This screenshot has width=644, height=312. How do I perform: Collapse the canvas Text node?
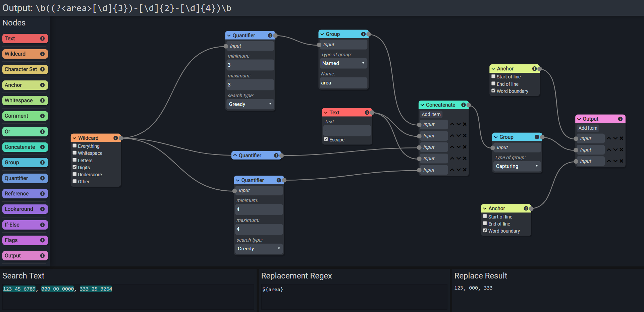click(326, 113)
